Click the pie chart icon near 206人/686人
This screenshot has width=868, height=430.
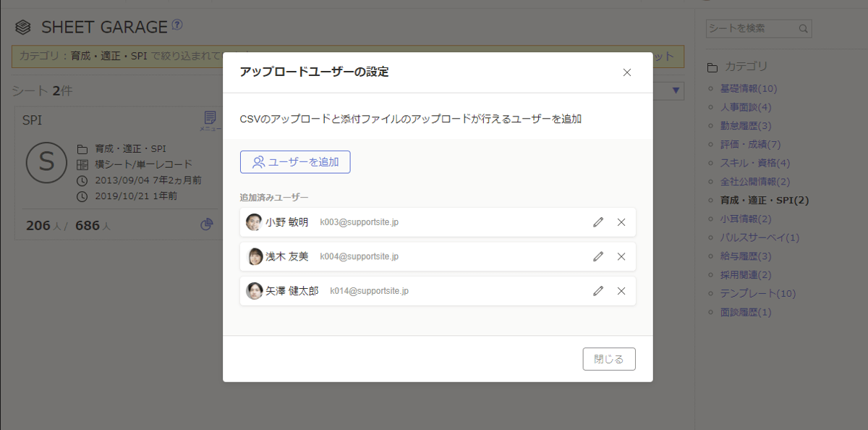coord(207,224)
